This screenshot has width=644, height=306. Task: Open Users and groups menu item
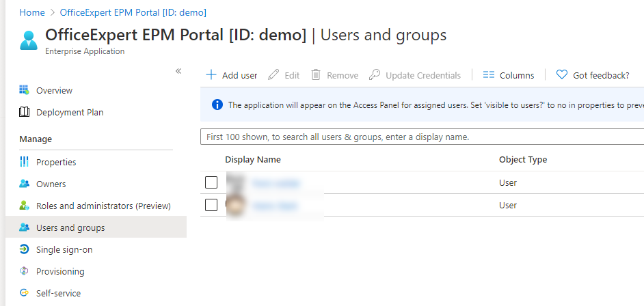coord(70,227)
